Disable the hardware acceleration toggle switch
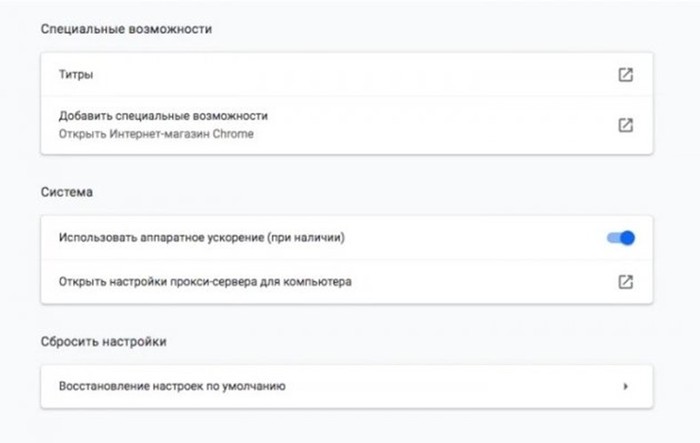The width and height of the screenshot is (700, 443). [x=621, y=238]
